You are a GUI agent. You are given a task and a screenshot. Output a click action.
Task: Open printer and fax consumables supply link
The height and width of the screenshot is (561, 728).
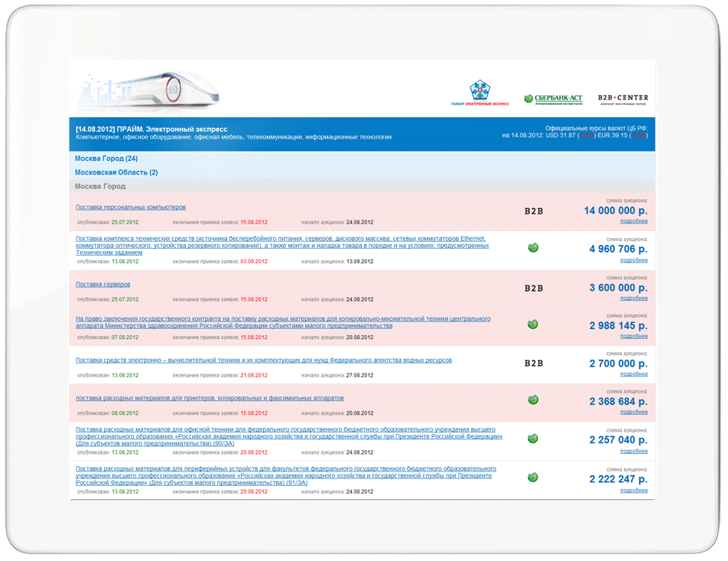(210, 398)
